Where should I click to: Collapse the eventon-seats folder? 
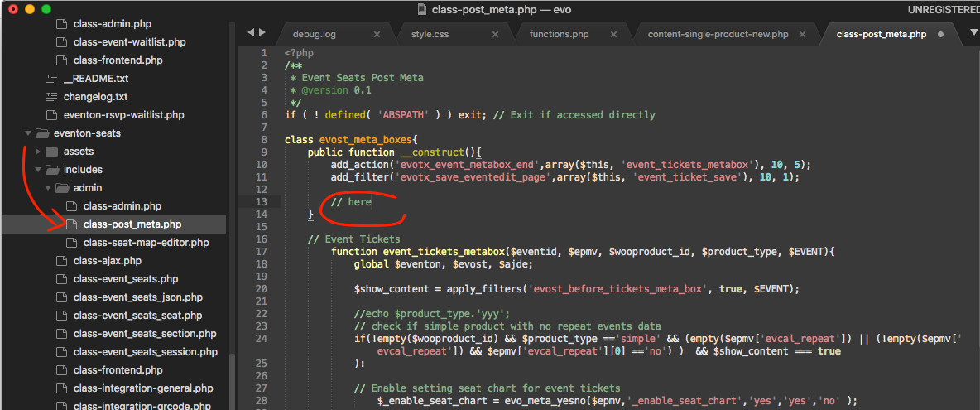click(30, 133)
